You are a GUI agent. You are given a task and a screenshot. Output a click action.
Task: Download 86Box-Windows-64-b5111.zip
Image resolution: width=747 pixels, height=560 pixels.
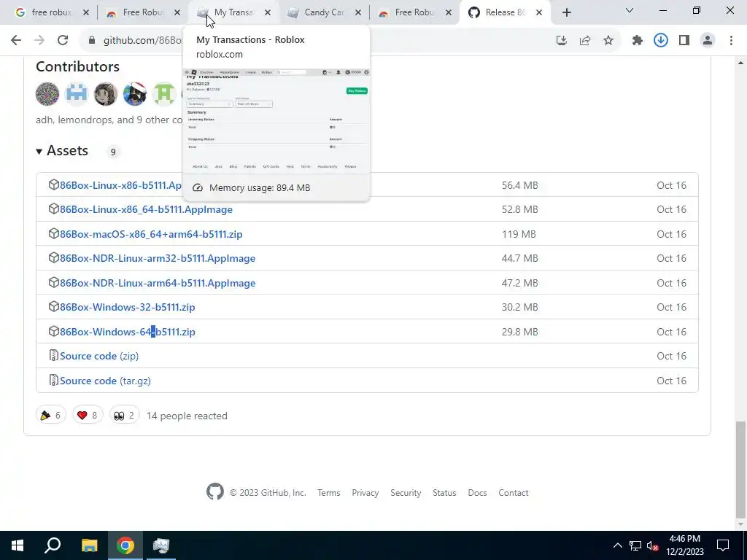[128, 332]
